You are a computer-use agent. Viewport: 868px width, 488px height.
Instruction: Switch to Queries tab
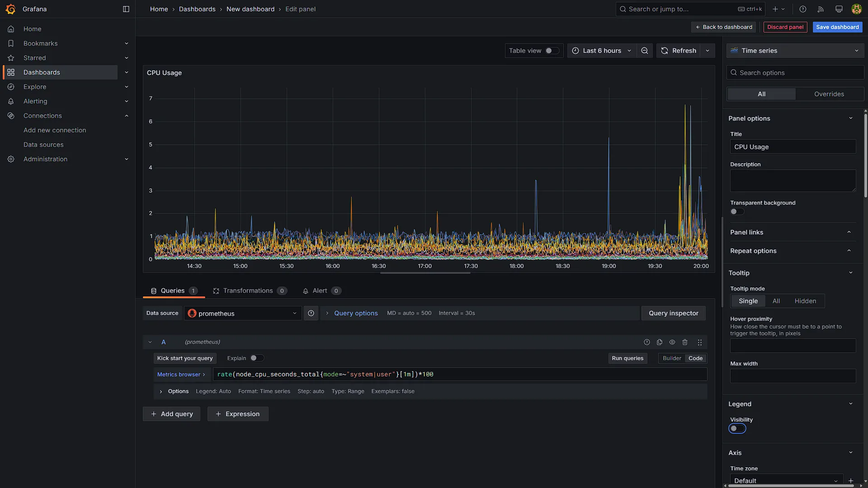(x=174, y=291)
